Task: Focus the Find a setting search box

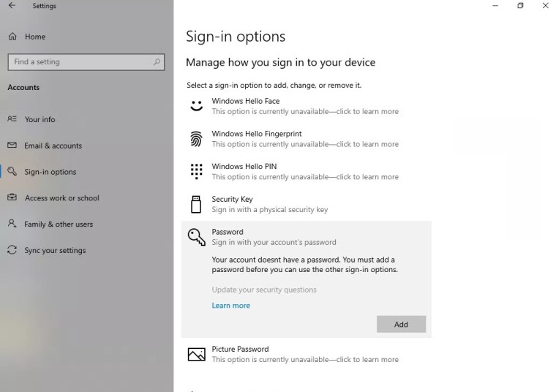Action: coord(86,62)
